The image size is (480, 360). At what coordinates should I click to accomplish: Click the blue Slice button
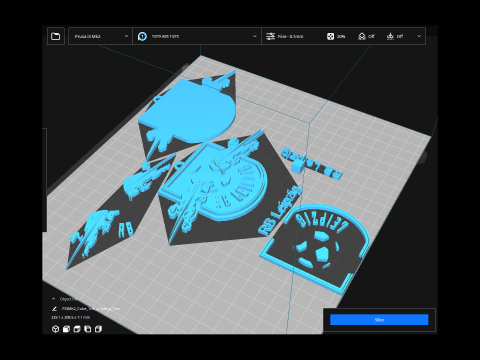tap(379, 320)
